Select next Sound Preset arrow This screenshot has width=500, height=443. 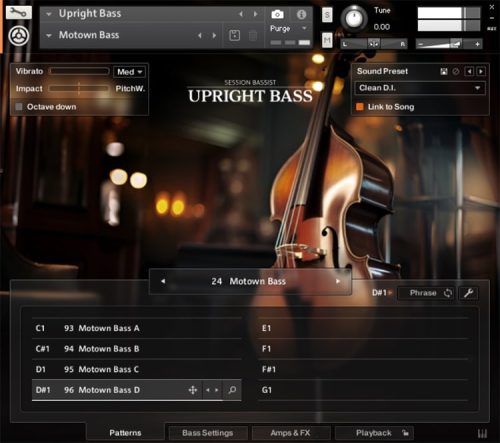[x=481, y=71]
